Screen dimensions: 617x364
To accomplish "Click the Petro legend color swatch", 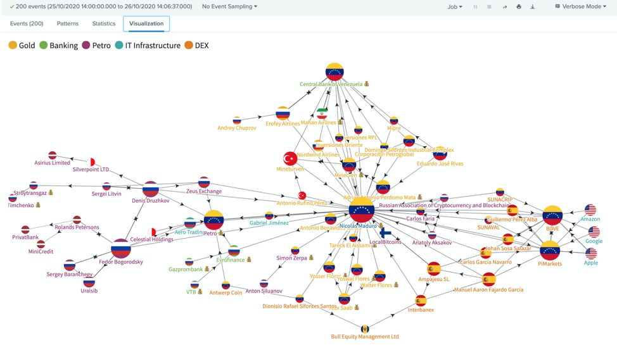I will 86,45.
